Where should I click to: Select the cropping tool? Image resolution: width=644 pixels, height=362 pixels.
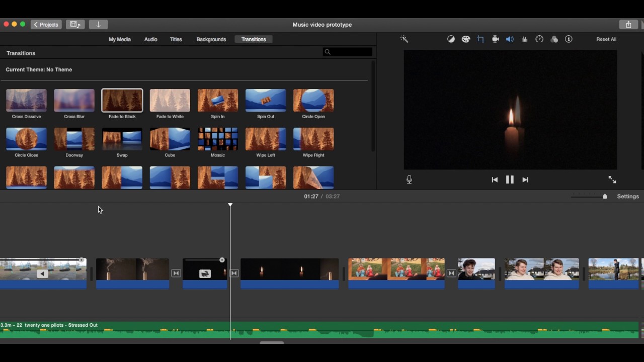click(x=480, y=39)
